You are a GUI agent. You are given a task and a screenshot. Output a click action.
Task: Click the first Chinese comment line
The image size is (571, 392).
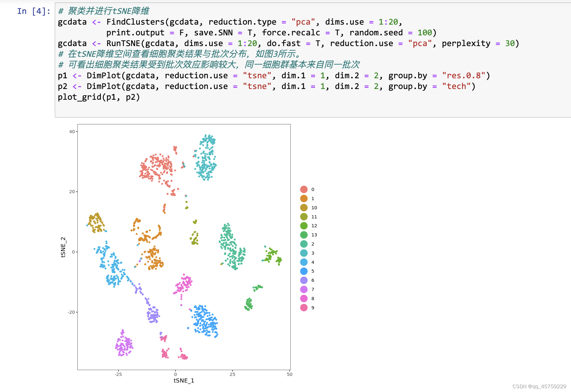[104, 11]
